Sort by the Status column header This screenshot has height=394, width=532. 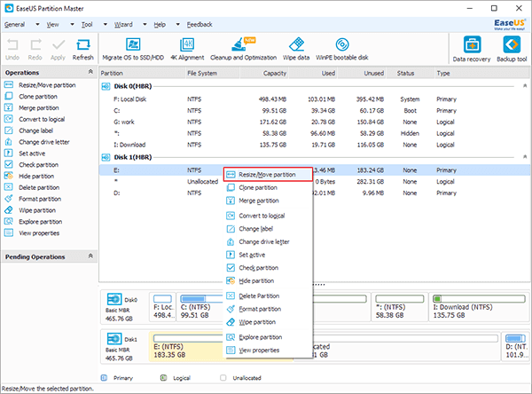click(x=411, y=73)
